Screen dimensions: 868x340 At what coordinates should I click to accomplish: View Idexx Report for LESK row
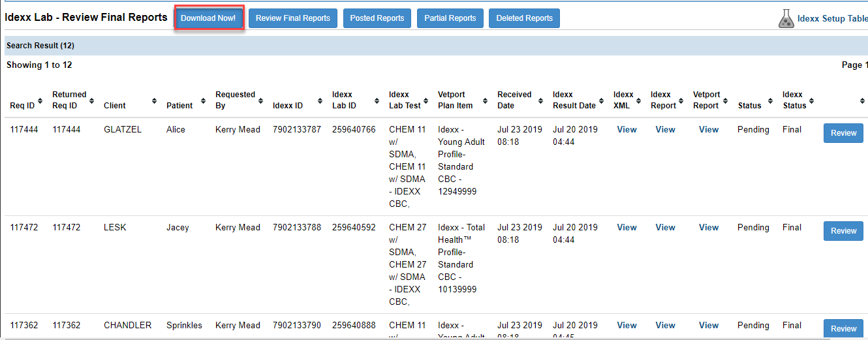(665, 228)
